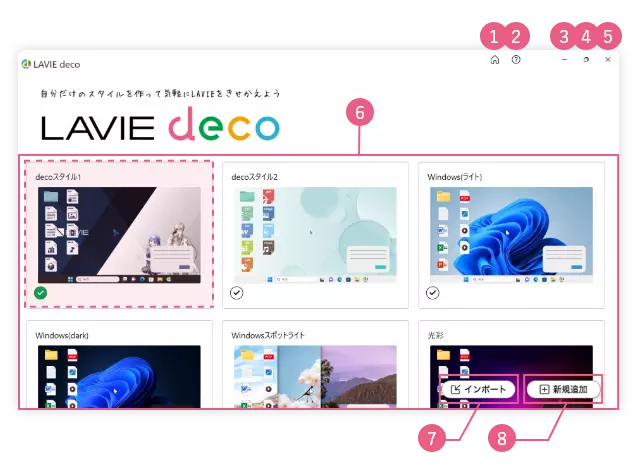Click the Windowsスポットライト title text
The width and height of the screenshot is (640, 472).
click(268, 335)
